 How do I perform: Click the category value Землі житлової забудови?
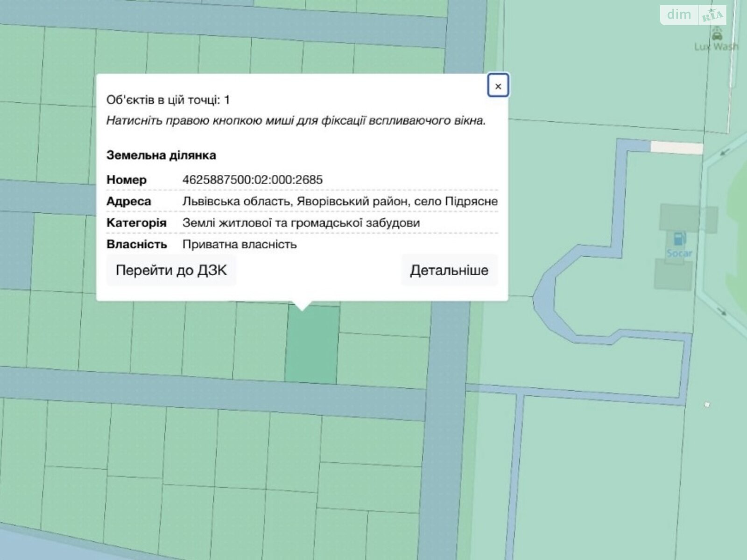(301, 223)
